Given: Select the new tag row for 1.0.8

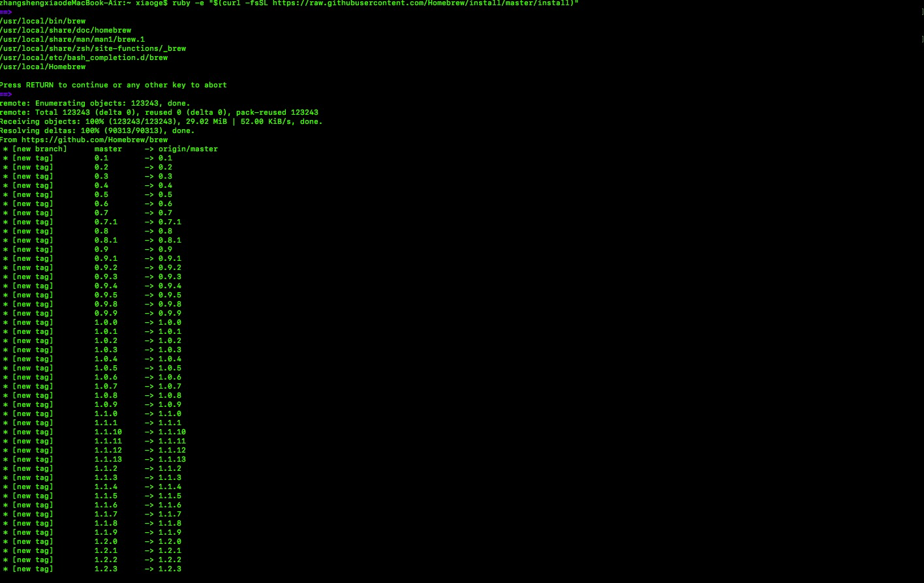Looking at the screenshot, I should click(92, 395).
